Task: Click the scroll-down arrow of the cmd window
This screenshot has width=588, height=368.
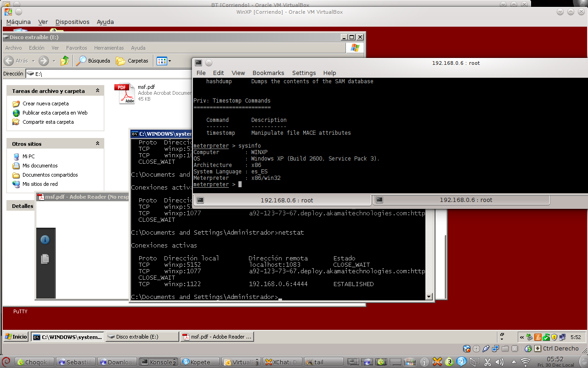Action: [x=430, y=297]
